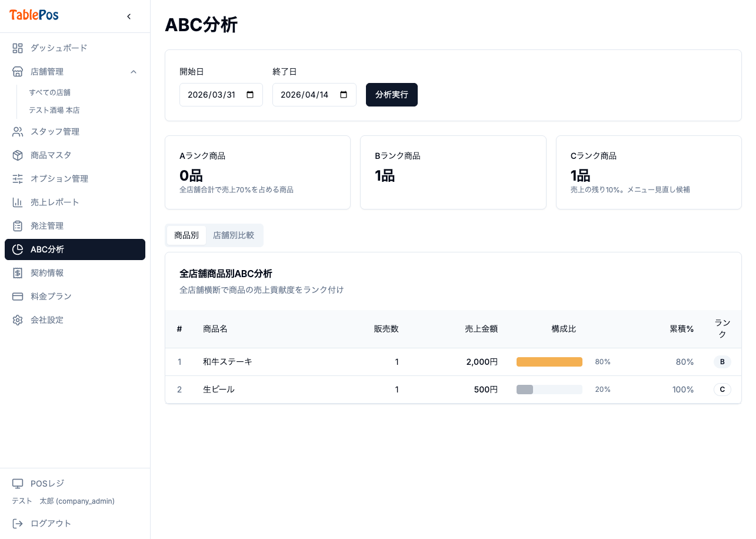Click the product master box icon
Image resolution: width=756 pixels, height=539 pixels.
pos(18,155)
